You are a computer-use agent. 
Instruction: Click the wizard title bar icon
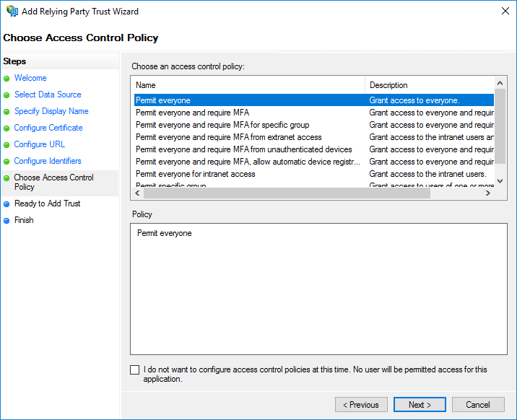12,12
